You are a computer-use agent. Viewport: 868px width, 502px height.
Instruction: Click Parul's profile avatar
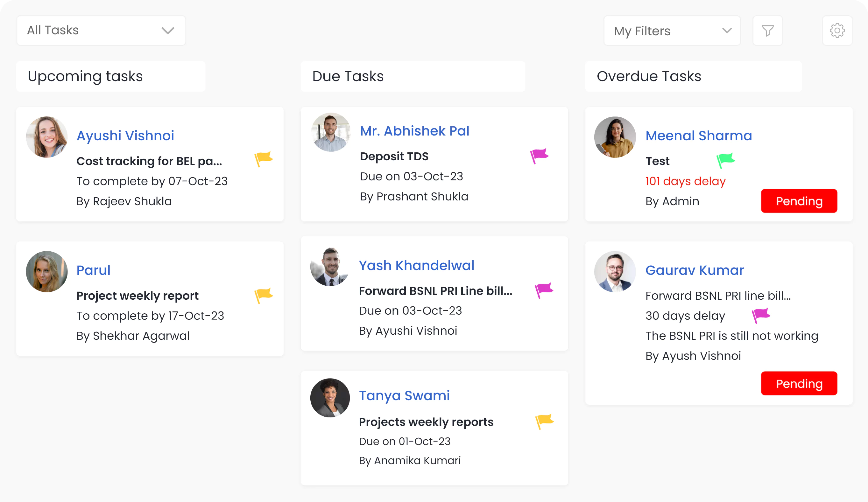click(x=47, y=272)
